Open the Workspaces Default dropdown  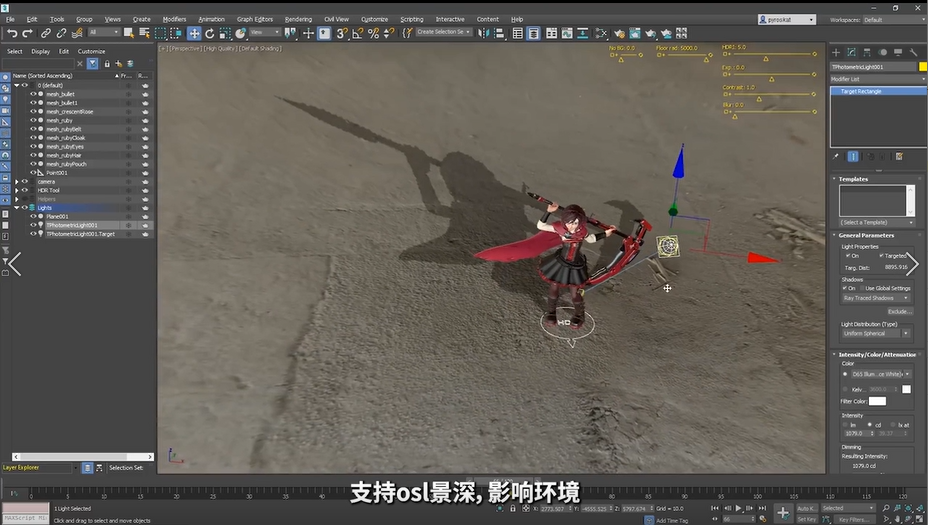click(894, 20)
